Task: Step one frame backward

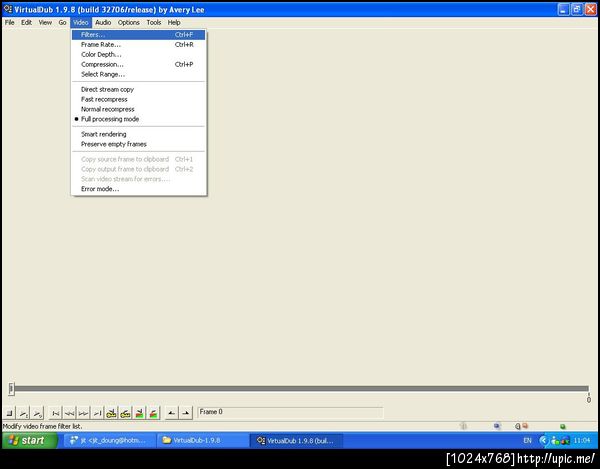Action: tap(70, 413)
